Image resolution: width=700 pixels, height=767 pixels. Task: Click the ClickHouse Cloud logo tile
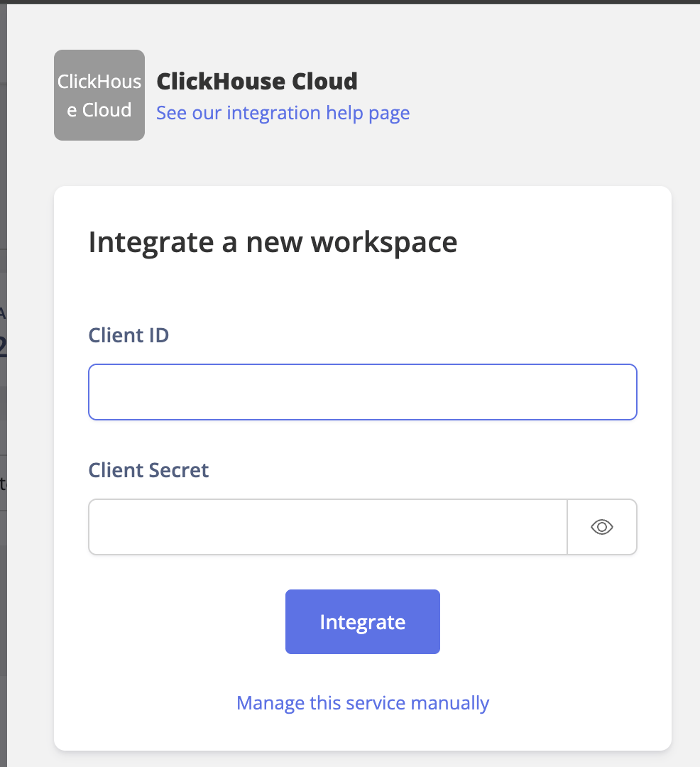pos(99,95)
